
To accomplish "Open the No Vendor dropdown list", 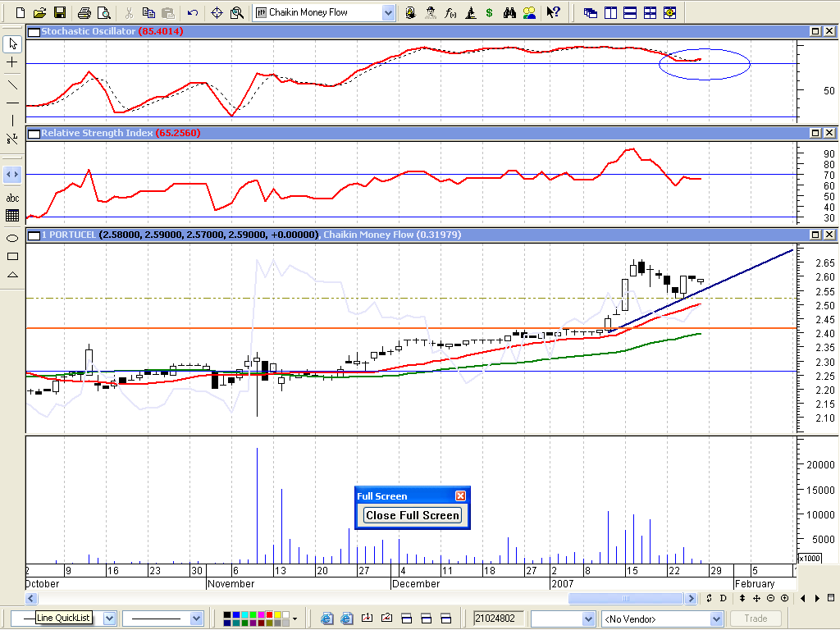I will (716, 619).
